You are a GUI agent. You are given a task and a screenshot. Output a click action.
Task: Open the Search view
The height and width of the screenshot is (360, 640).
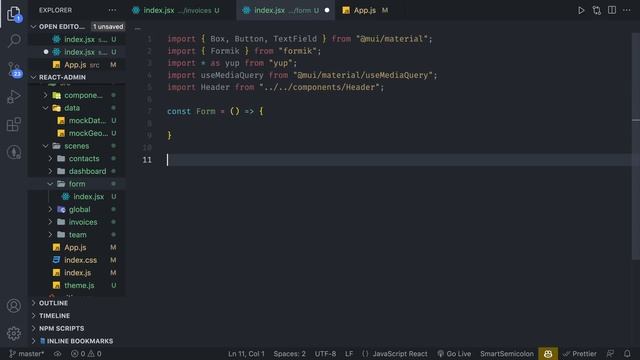pos(14,40)
